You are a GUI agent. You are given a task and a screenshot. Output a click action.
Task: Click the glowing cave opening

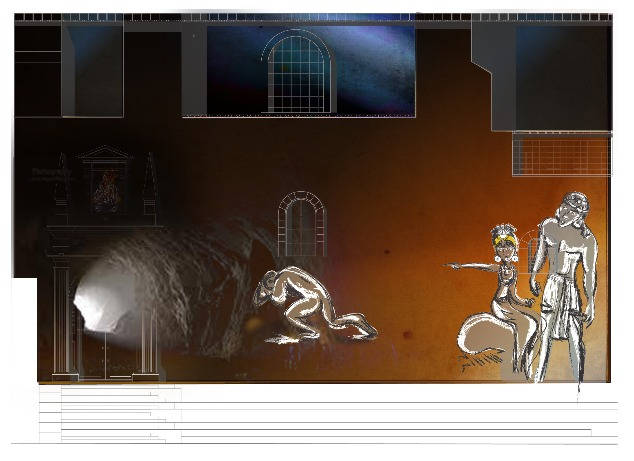coord(98,303)
